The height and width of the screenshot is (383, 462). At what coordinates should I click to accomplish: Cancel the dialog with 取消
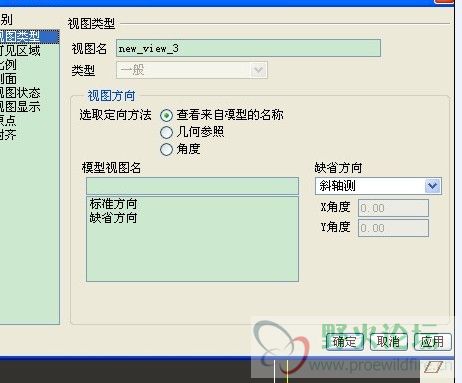389,342
